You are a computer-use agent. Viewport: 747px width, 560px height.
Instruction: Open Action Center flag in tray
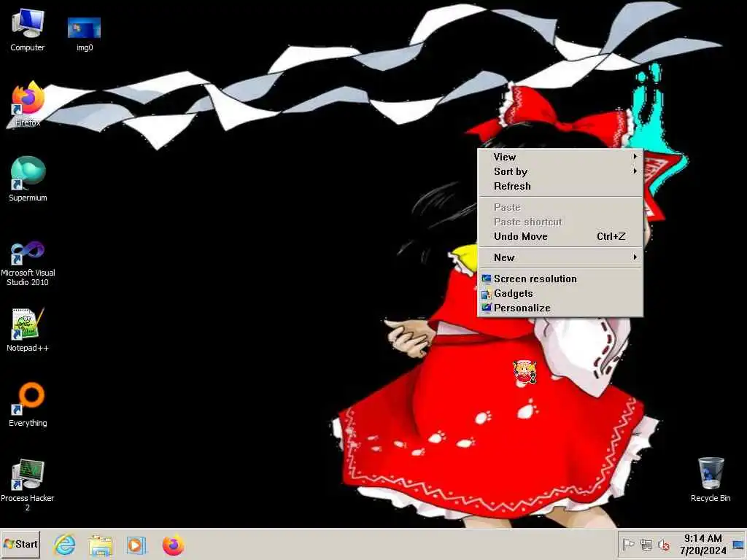628,544
